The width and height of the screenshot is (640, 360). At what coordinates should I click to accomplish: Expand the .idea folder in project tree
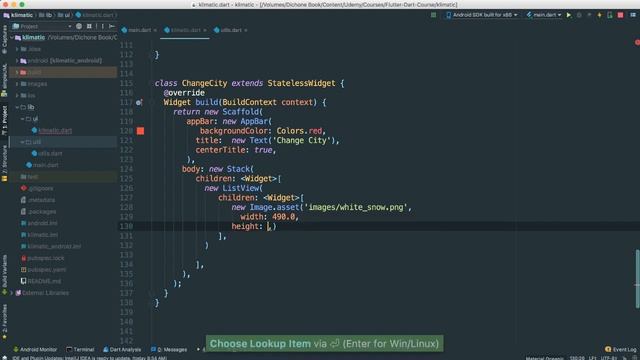17,49
